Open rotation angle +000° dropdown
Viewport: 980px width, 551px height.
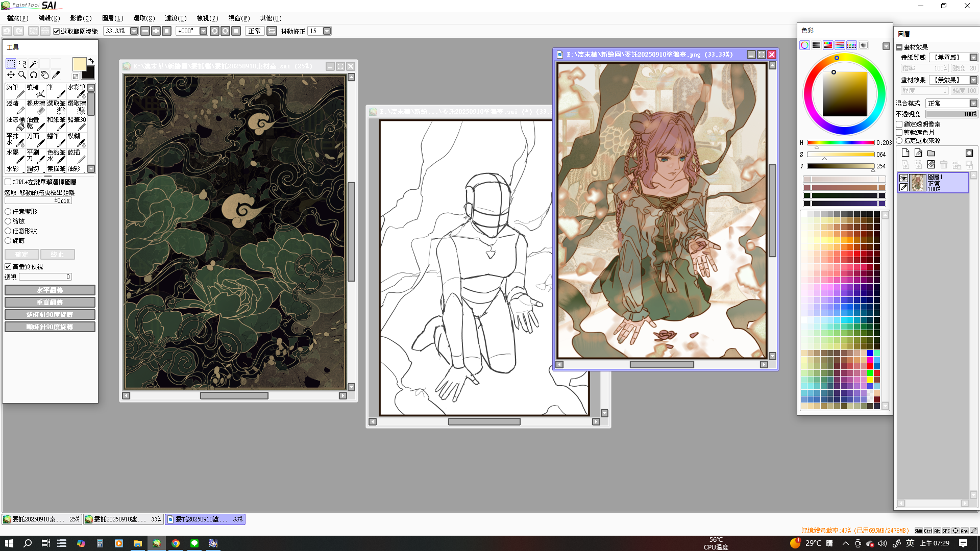pos(203,31)
